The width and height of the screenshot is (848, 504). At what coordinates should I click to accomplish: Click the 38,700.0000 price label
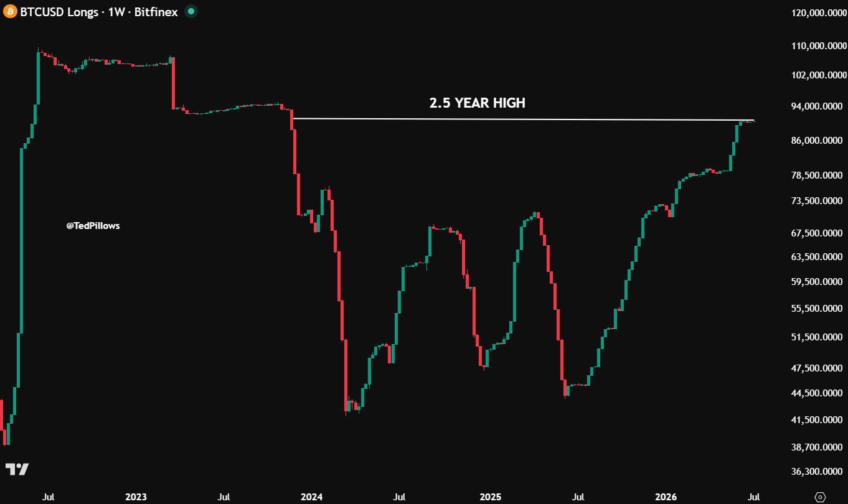[818, 447]
